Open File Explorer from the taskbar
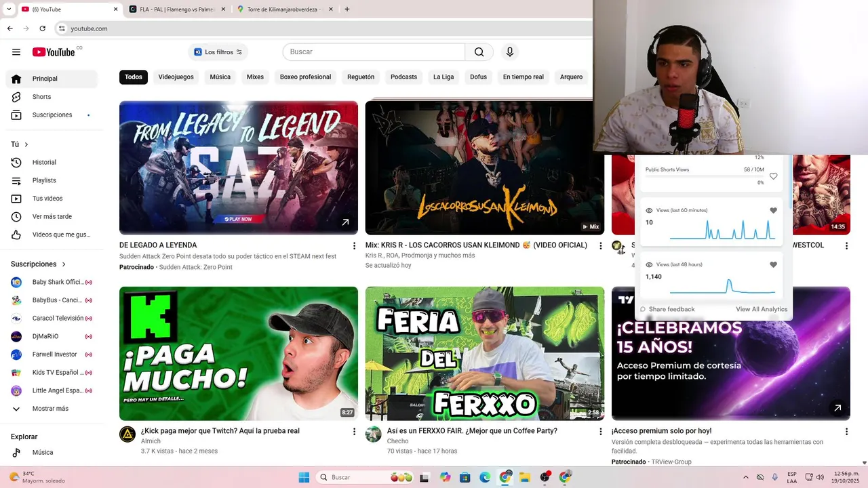868x488 pixels. 525,477
